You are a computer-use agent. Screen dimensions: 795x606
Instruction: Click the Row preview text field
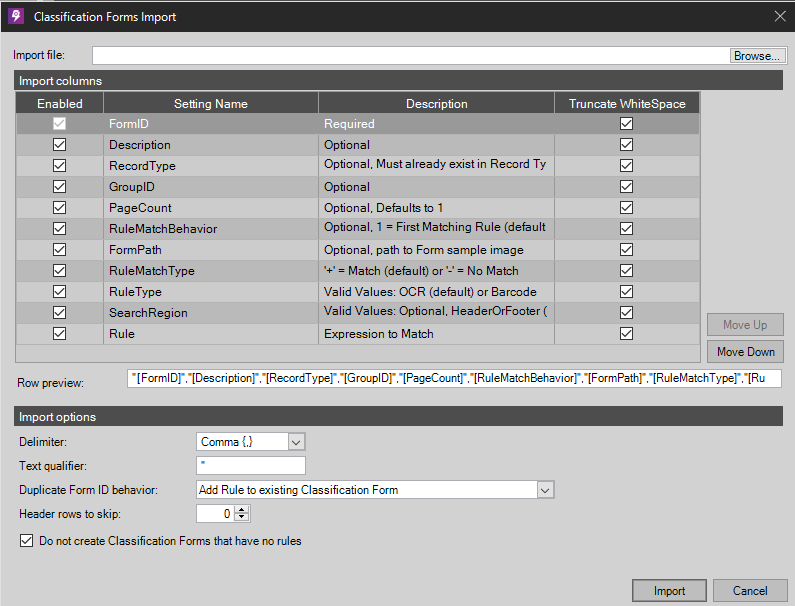(x=454, y=378)
